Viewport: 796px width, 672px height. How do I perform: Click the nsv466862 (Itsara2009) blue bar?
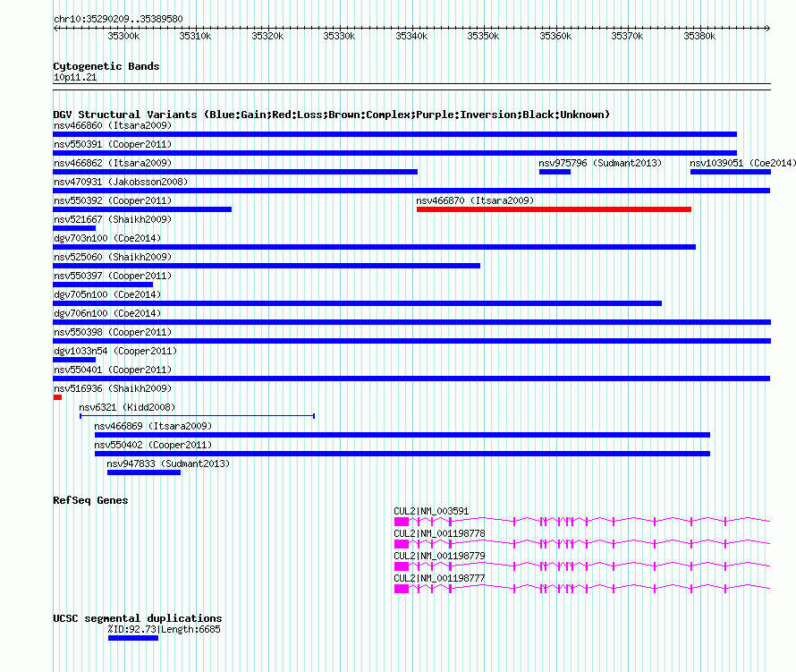tap(235, 172)
